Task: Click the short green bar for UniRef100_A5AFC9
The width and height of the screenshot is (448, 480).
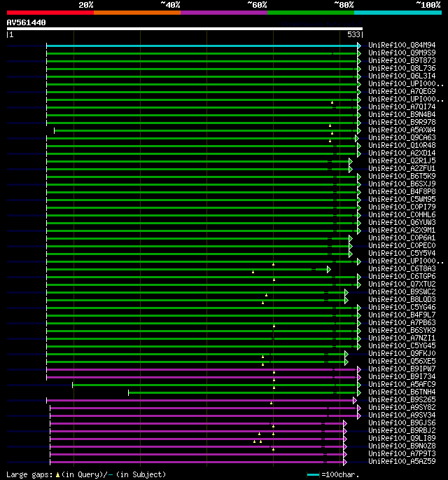Action: [215, 385]
